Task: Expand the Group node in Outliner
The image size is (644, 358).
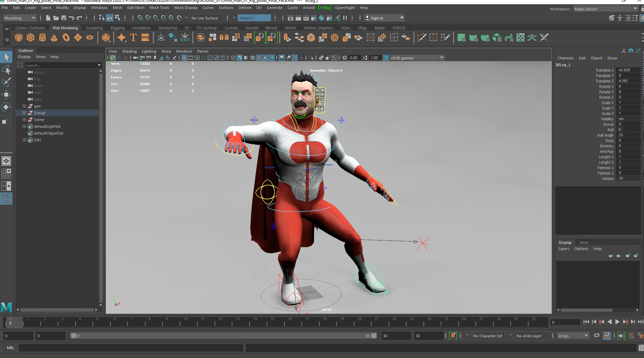Action: [24, 113]
